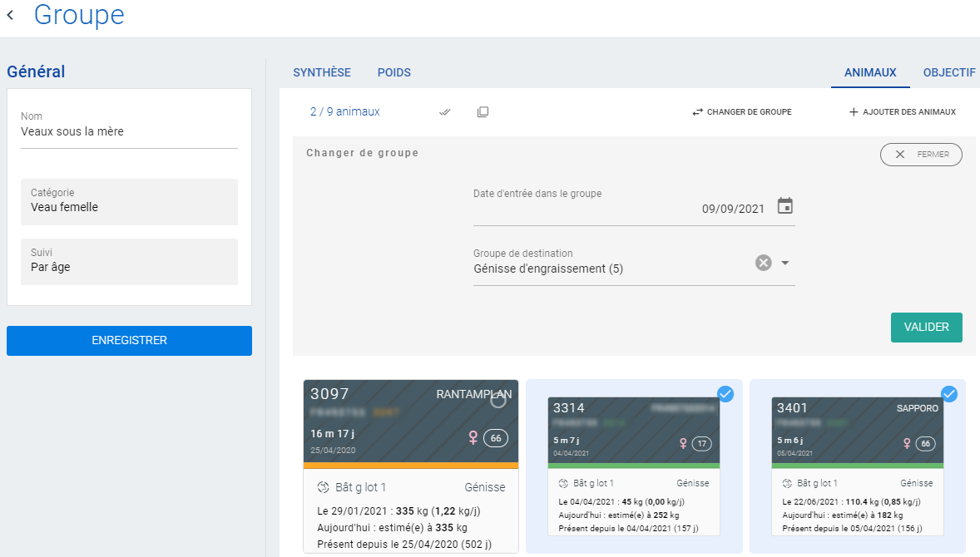Clear the Groupe de destination selection
The height and width of the screenshot is (557, 980).
[763, 263]
